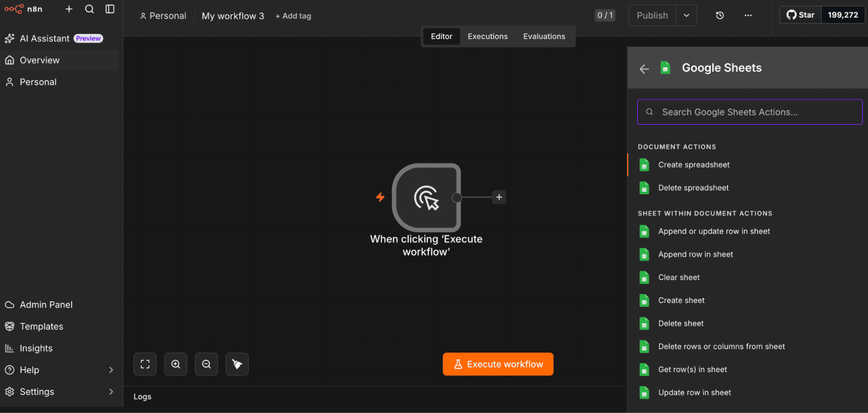
Task: Click the 199,272 star count
Action: pos(843,15)
